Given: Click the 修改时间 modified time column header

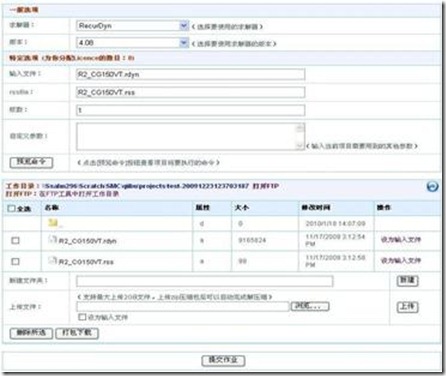Looking at the screenshot, I should [x=316, y=208].
